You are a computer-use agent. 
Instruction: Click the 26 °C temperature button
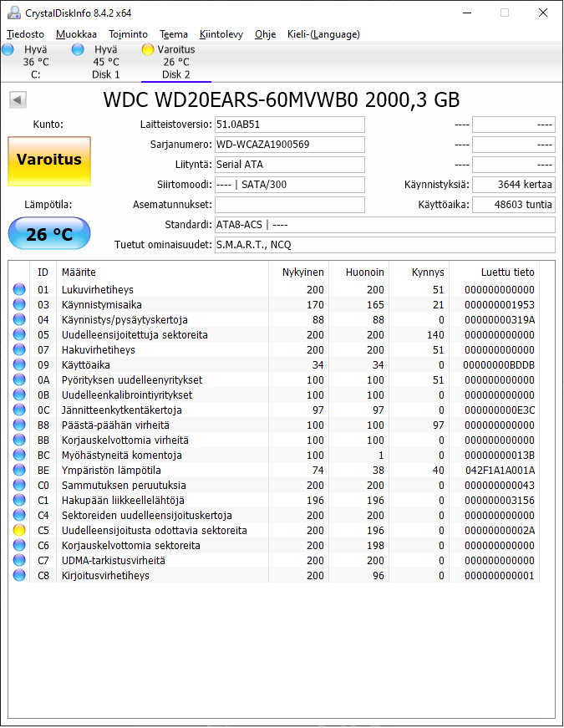(x=49, y=233)
